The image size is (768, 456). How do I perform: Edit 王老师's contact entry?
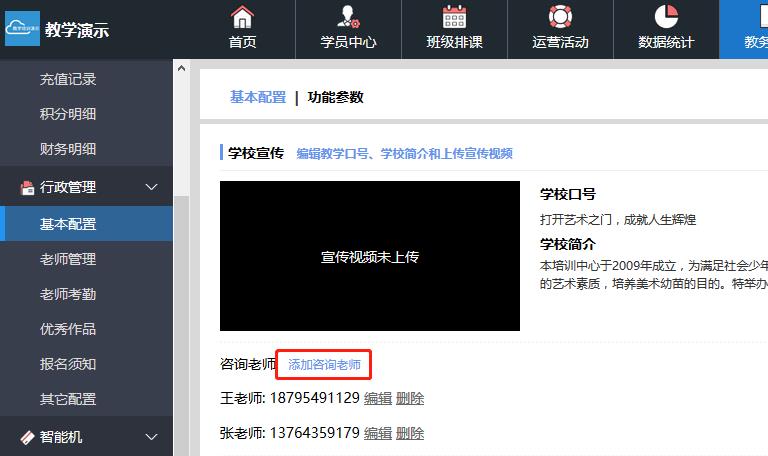pyautogui.click(x=378, y=398)
